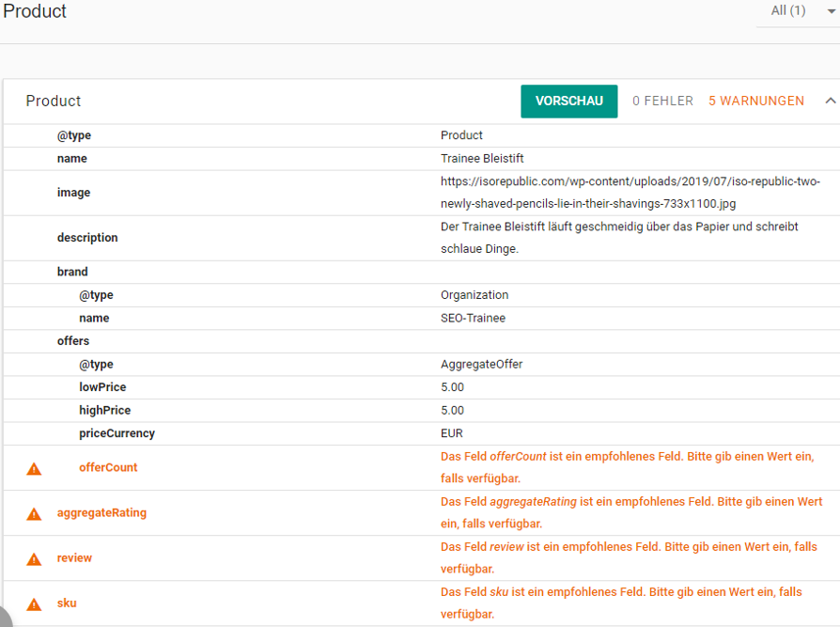Click the aggregateRating recommended-field warning message

(631, 512)
